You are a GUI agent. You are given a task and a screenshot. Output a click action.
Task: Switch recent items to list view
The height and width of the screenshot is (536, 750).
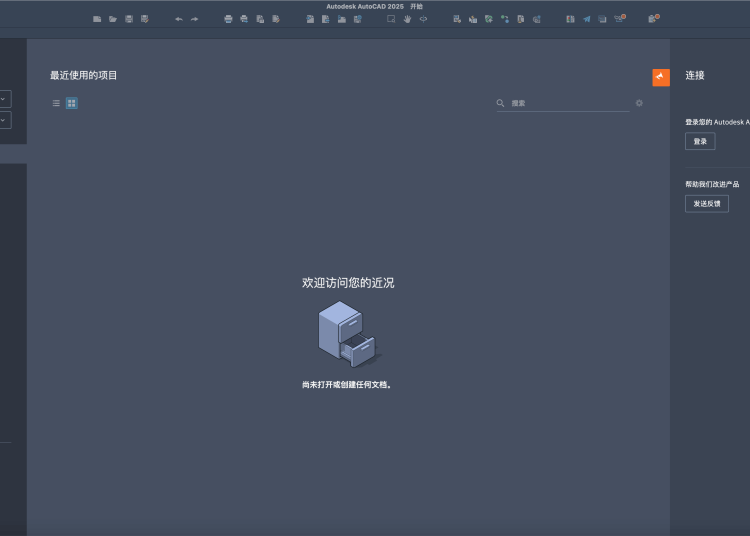pos(56,103)
